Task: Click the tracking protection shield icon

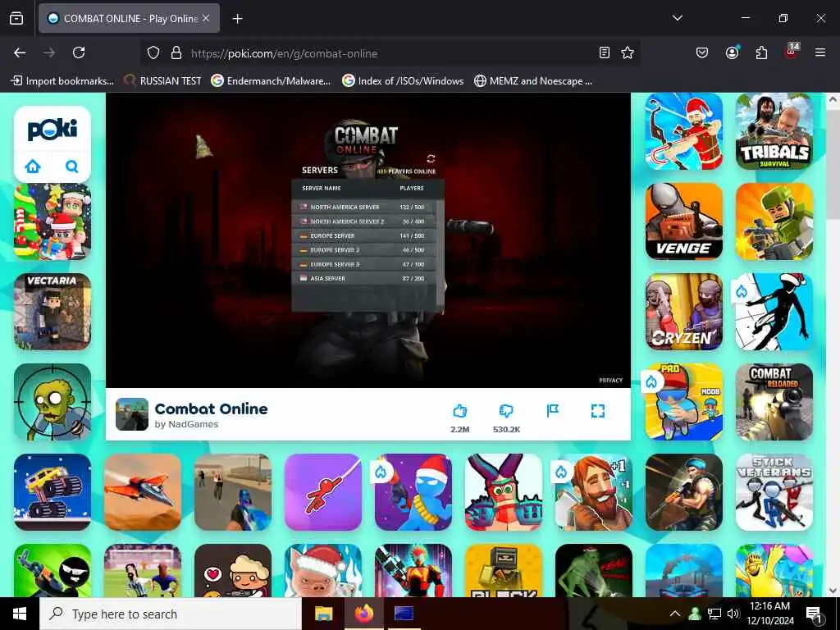Action: (x=153, y=53)
